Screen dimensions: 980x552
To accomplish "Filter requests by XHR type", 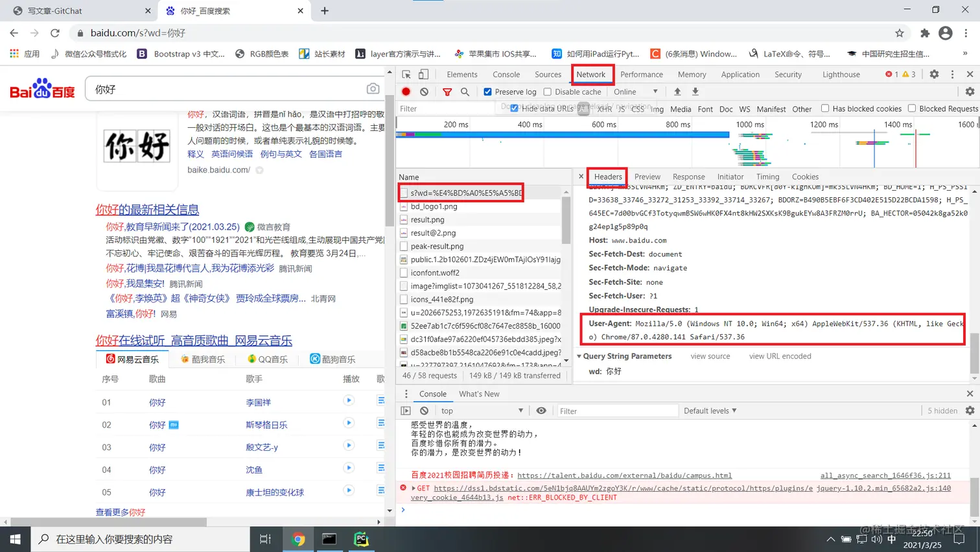I will click(604, 109).
